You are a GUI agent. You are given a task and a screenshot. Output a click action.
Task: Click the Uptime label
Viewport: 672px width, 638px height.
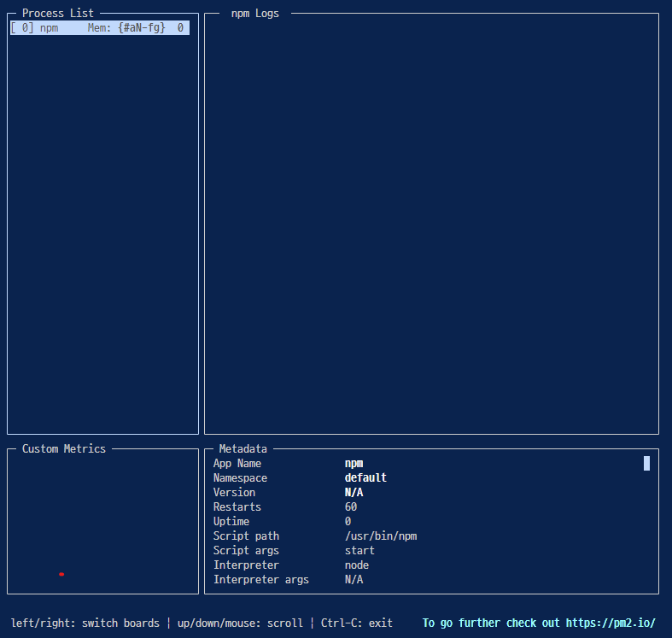(231, 521)
